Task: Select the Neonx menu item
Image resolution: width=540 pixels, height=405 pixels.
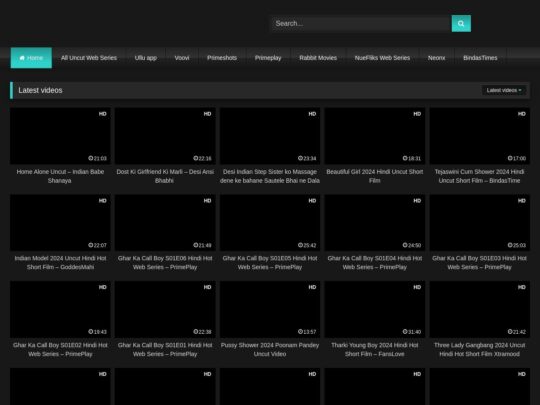Action: [436, 58]
